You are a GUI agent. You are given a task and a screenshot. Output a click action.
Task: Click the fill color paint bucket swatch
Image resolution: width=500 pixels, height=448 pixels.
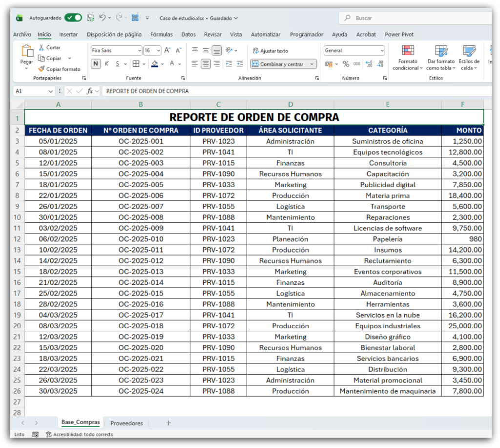[x=155, y=64]
